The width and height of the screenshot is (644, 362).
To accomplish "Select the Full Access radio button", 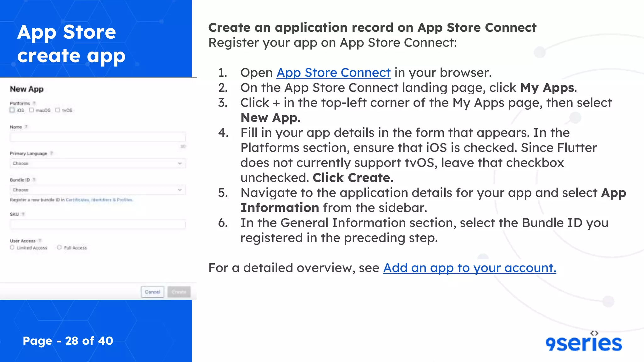I will pyautogui.click(x=59, y=248).
